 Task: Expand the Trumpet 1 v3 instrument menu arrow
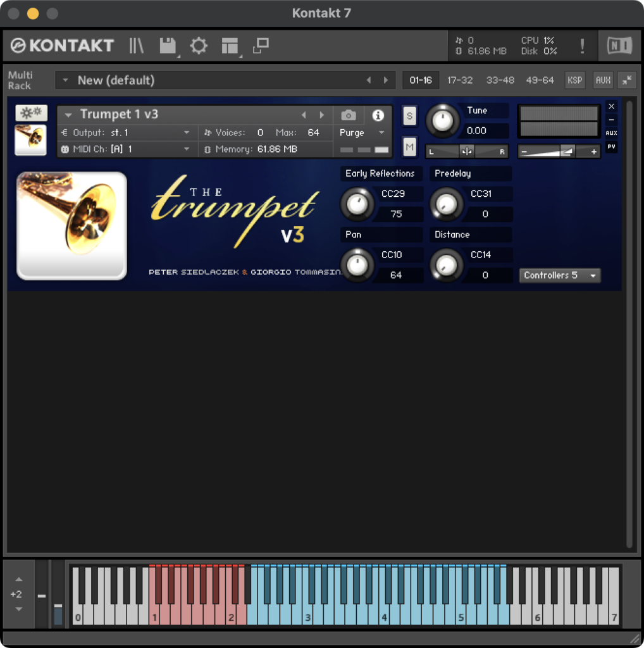click(68, 115)
